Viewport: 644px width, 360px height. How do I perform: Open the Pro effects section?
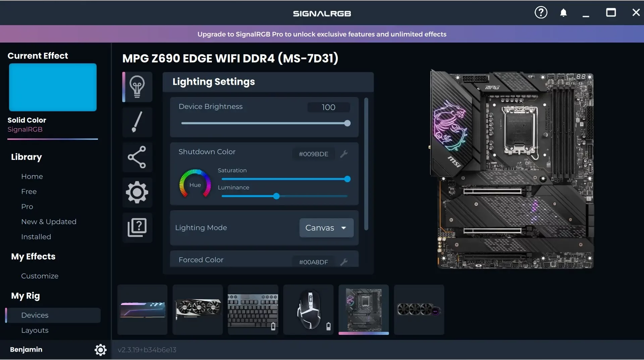click(x=27, y=206)
